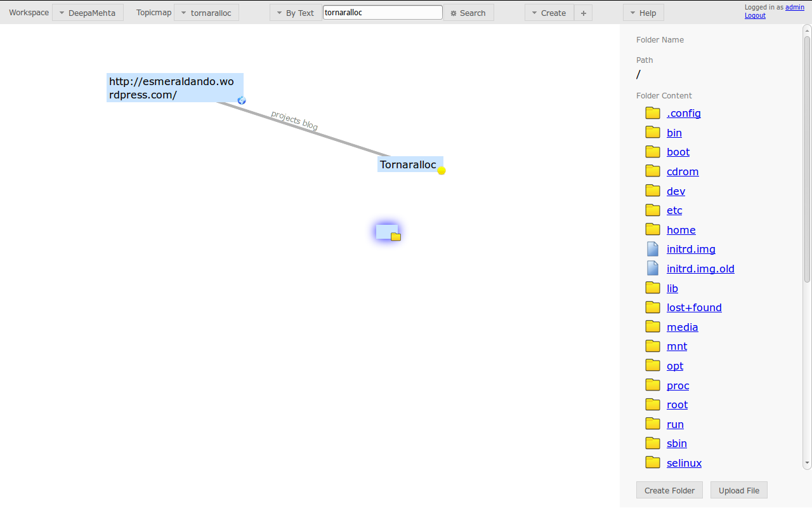812x508 pixels.
Task: Click the dev folder icon
Action: 653,190
